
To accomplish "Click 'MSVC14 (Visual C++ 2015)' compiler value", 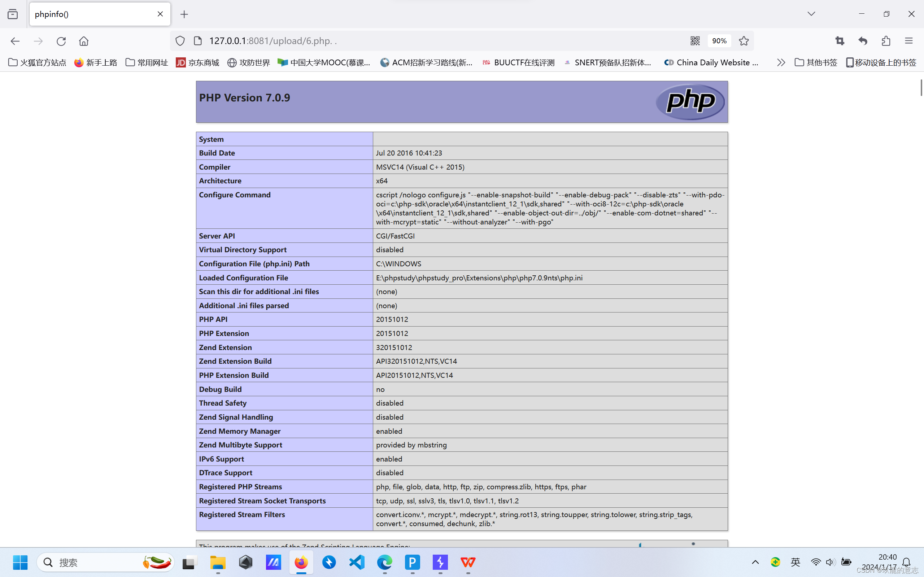I will click(x=420, y=167).
